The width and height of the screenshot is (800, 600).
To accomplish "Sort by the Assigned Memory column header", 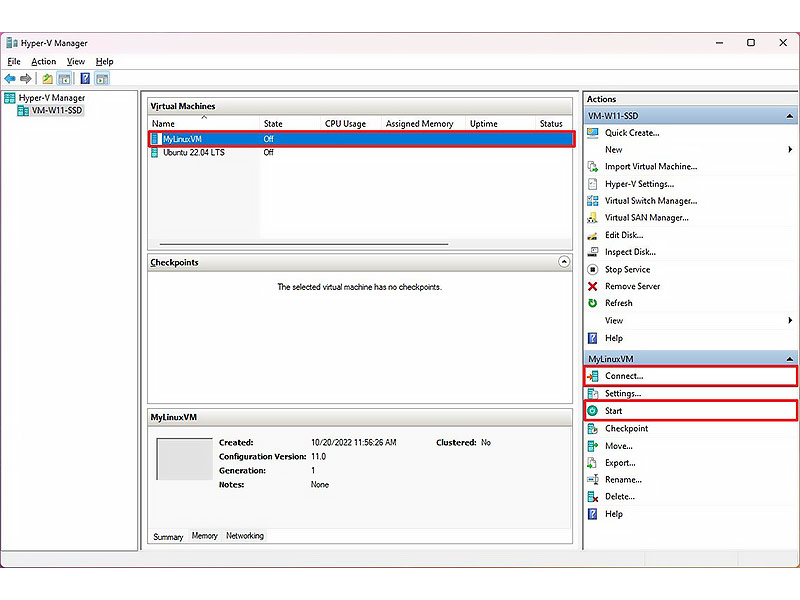I will 423,123.
